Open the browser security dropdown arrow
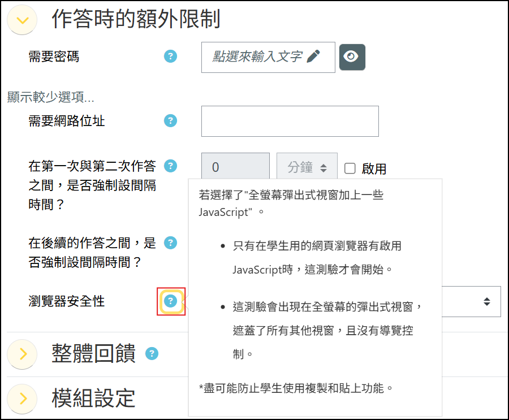Viewport: 509px width, 420px height. tap(486, 301)
